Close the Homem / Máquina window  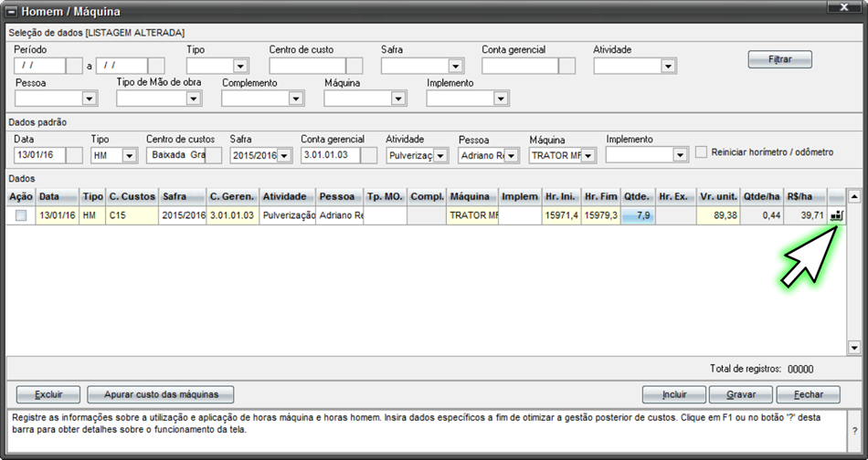coord(843,7)
